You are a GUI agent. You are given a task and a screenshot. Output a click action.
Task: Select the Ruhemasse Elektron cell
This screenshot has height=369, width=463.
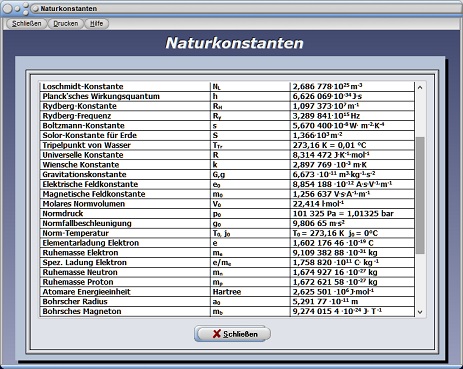coord(125,253)
